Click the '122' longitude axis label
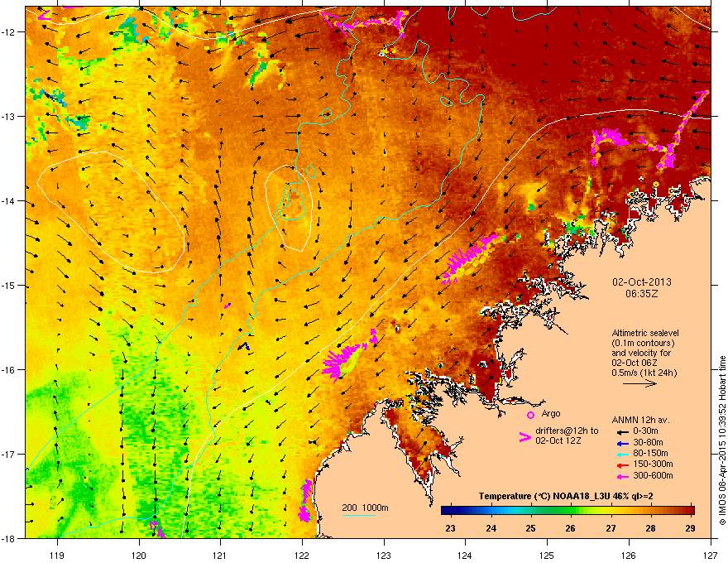 302,555
